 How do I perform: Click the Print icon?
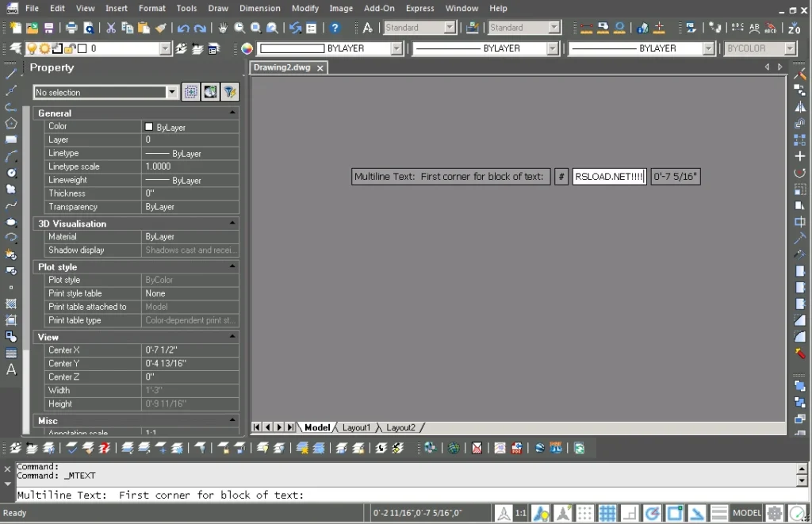pyautogui.click(x=71, y=28)
